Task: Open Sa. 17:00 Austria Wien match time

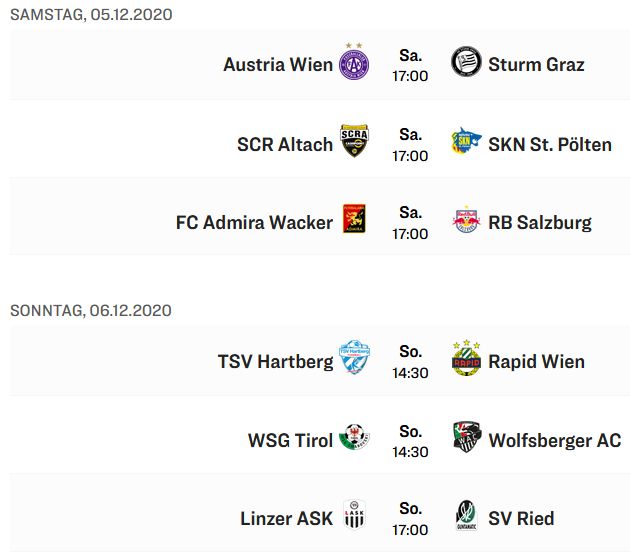Action: click(x=410, y=66)
